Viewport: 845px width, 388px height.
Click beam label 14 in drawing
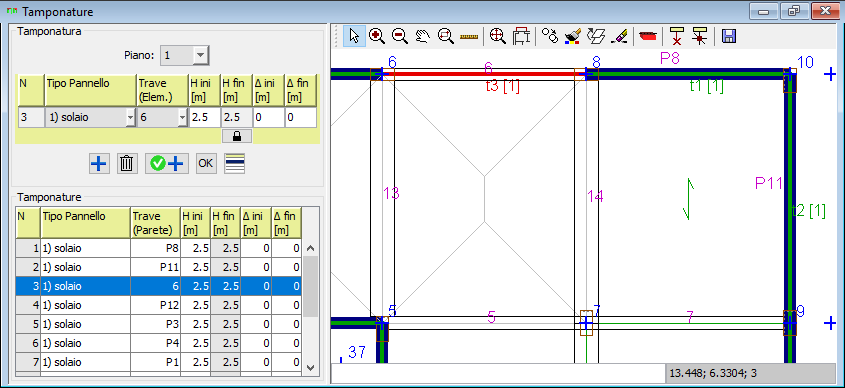595,197
